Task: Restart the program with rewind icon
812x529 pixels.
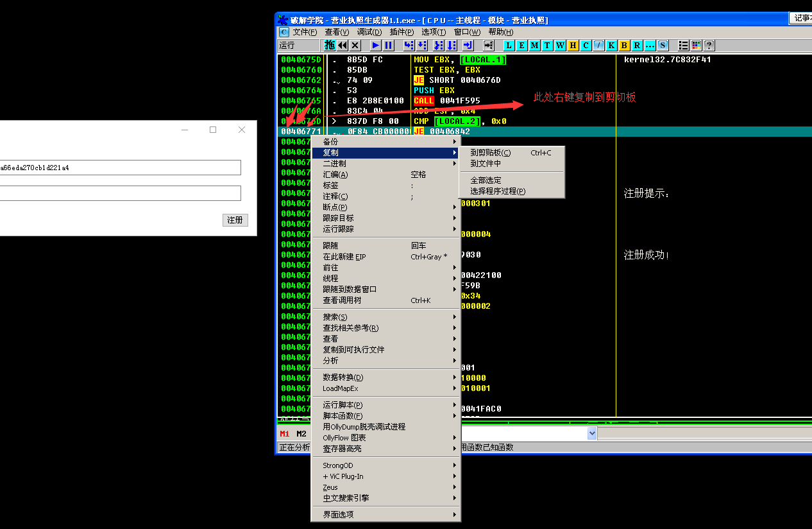Action: 343,46
